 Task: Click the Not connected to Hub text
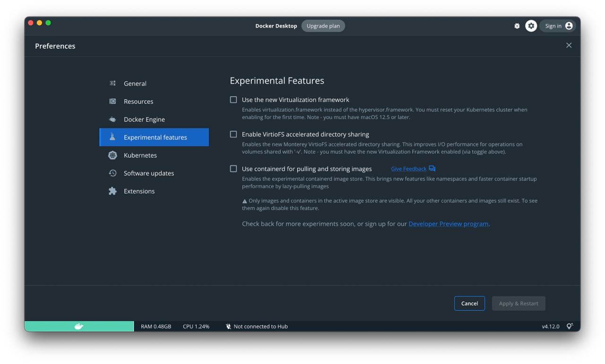(261, 326)
